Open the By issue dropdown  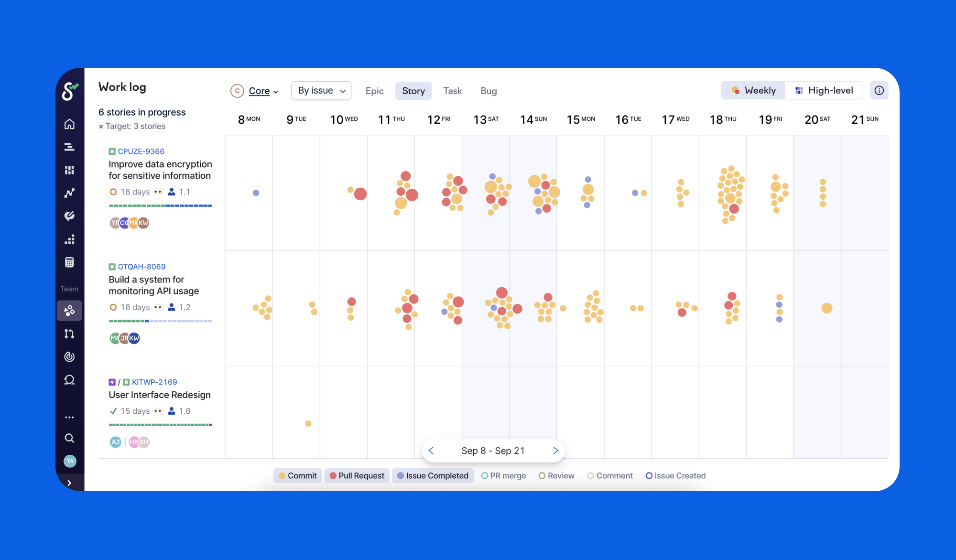pos(321,90)
